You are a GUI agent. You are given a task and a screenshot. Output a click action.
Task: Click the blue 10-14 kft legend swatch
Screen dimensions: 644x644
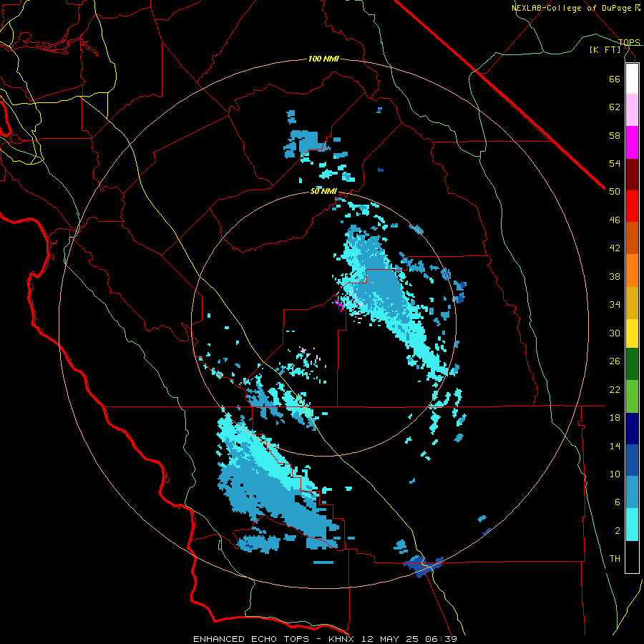(632, 460)
